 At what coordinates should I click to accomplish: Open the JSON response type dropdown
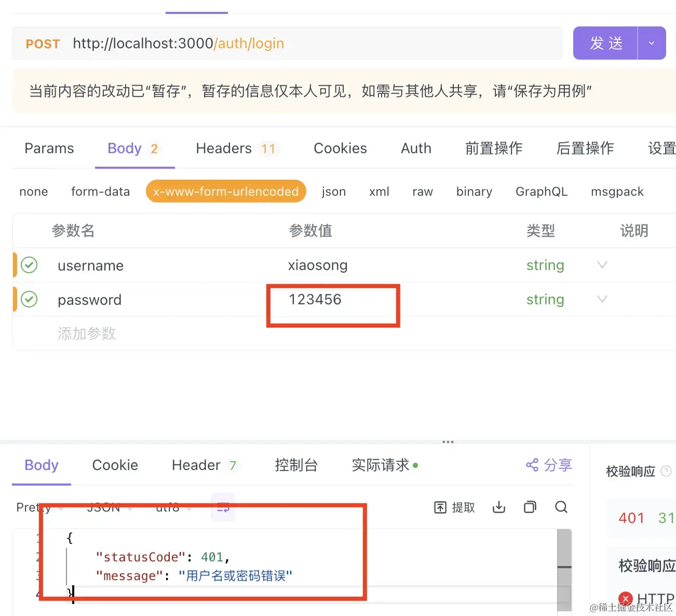coord(109,507)
